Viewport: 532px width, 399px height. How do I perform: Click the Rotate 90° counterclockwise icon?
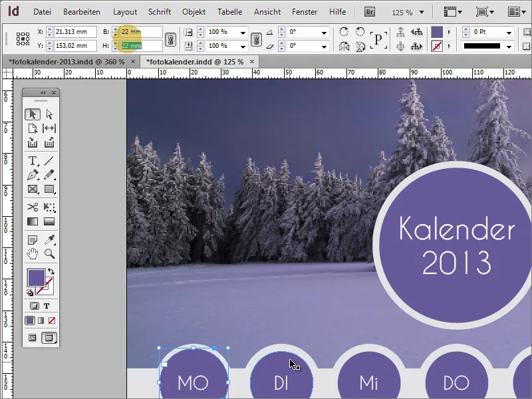360,32
